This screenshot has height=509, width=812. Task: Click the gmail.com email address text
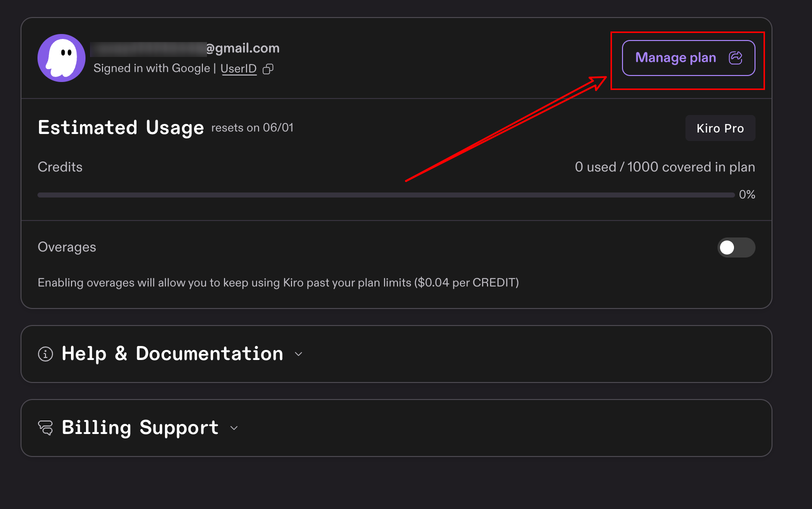185,48
